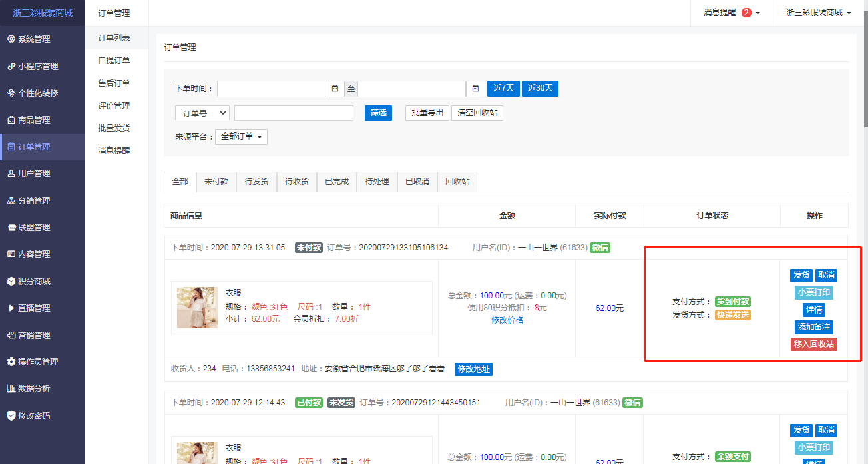This screenshot has height=464, width=868.
Task: Open 用户管理 in the sidebar
Action: pos(43,174)
